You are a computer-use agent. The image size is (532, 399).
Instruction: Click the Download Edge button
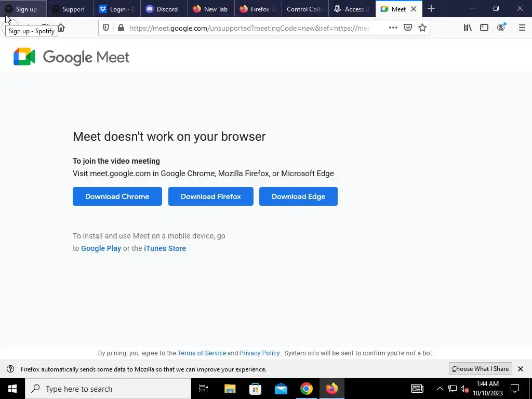[298, 196]
